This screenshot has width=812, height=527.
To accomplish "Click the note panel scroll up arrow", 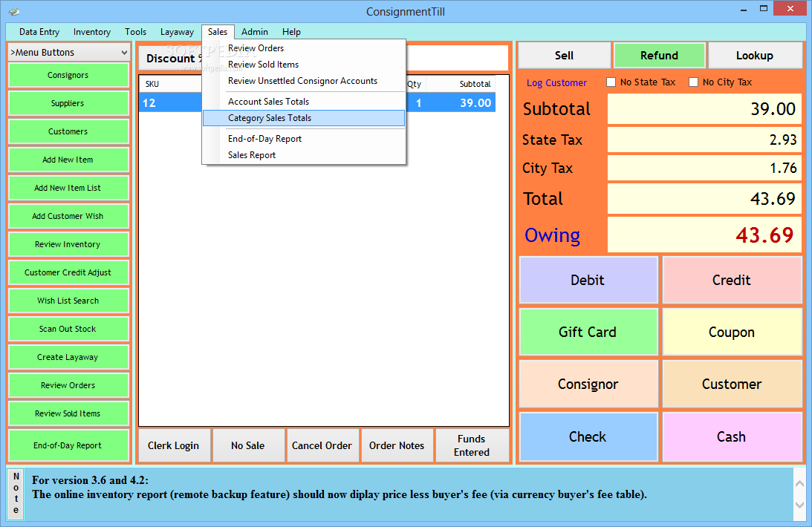I will tap(799, 483).
